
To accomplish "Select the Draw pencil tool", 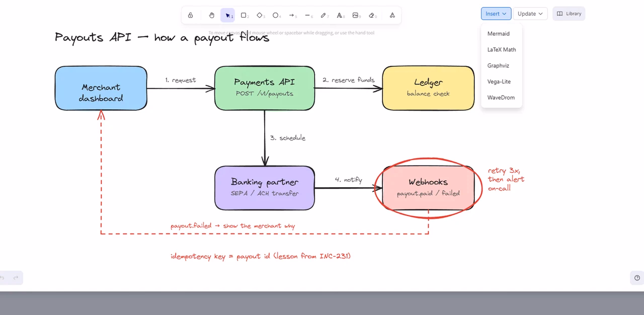I will (x=324, y=16).
